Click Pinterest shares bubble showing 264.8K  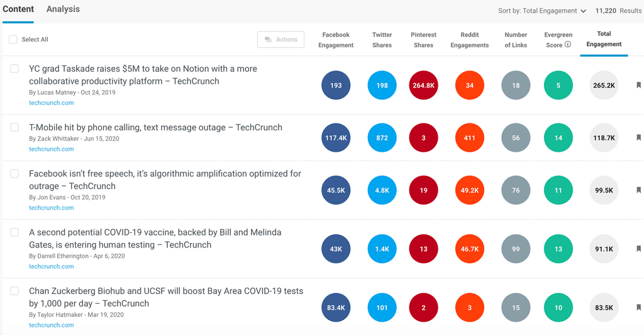tap(423, 86)
